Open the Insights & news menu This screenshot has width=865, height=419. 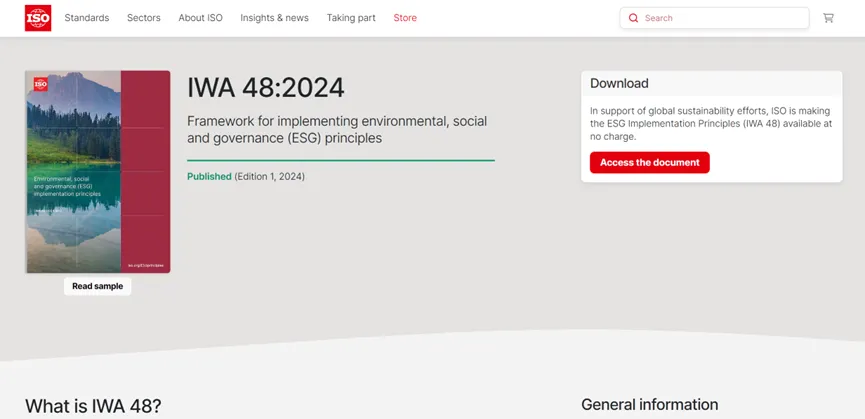click(274, 18)
